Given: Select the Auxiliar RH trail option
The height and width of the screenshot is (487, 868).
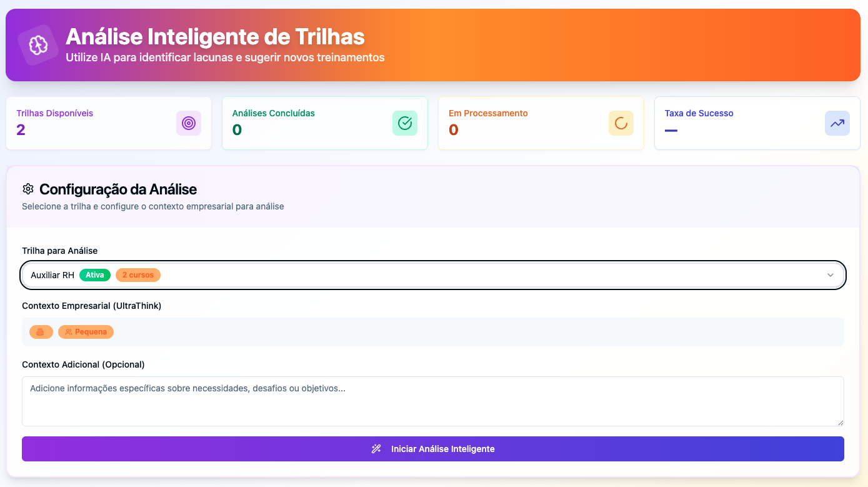Looking at the screenshot, I should coord(52,274).
